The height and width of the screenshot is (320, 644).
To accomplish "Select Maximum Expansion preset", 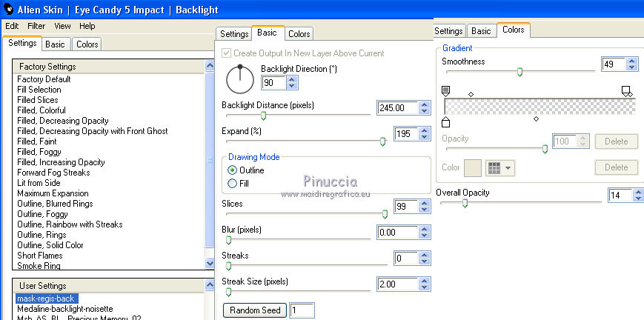I will click(x=53, y=193).
